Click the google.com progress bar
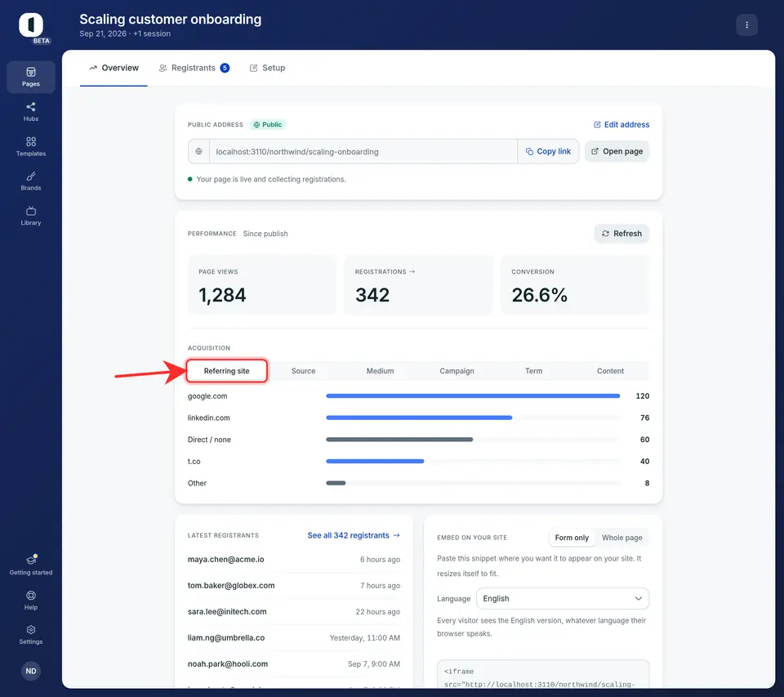Screen dimensions: 784x697 coord(473,395)
